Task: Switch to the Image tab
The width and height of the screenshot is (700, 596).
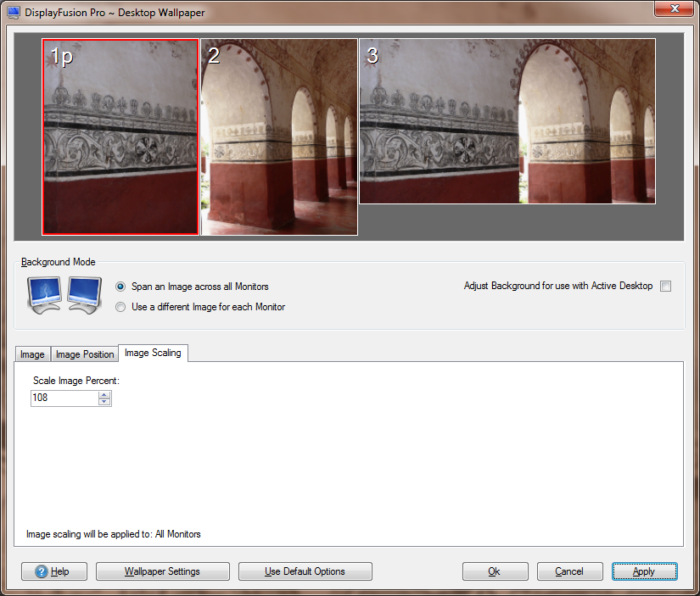Action: tap(32, 354)
